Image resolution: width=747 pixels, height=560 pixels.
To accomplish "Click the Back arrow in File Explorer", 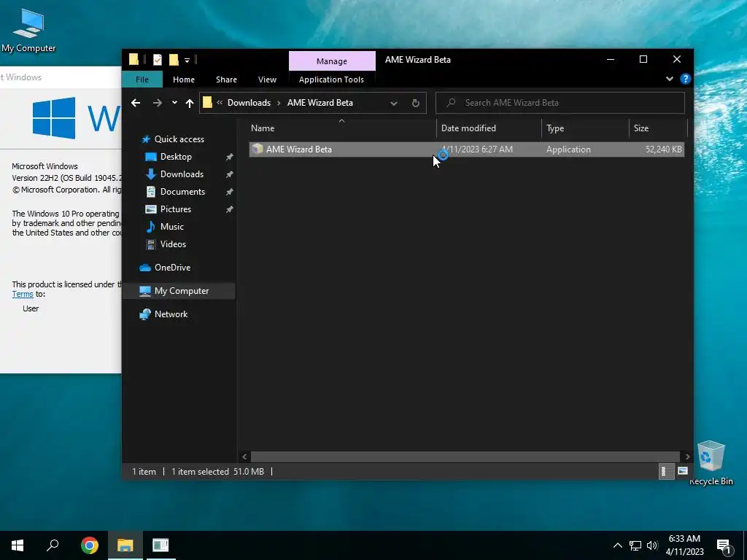I will pos(136,103).
